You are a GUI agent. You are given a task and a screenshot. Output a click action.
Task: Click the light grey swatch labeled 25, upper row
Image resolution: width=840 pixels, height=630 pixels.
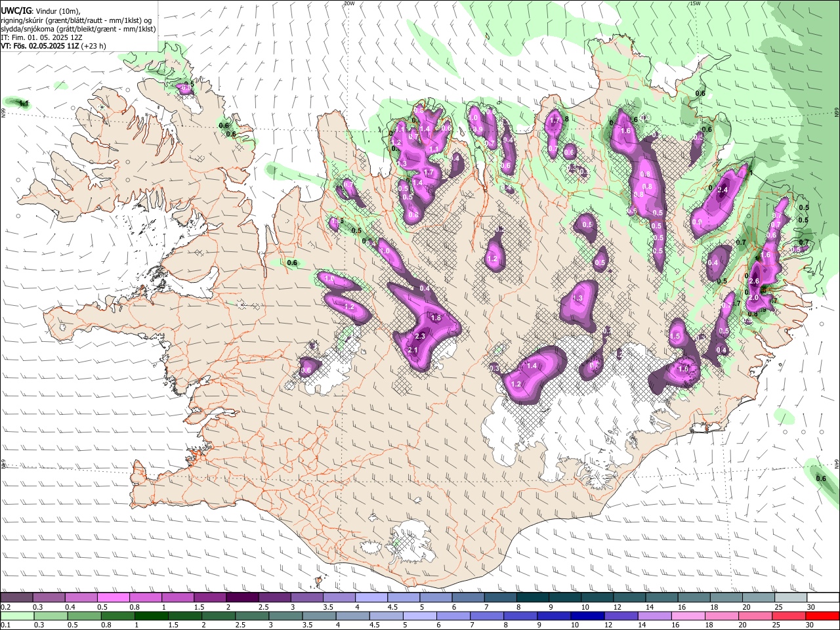(x=791, y=598)
